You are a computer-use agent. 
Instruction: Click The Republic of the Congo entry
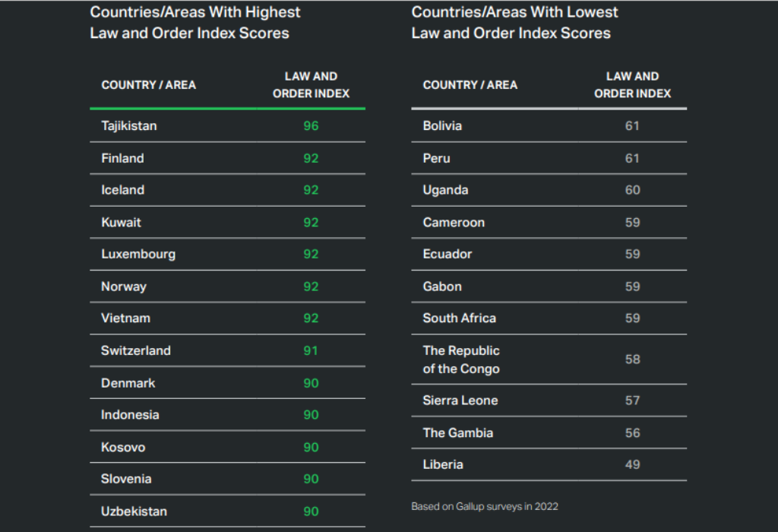[x=461, y=359]
